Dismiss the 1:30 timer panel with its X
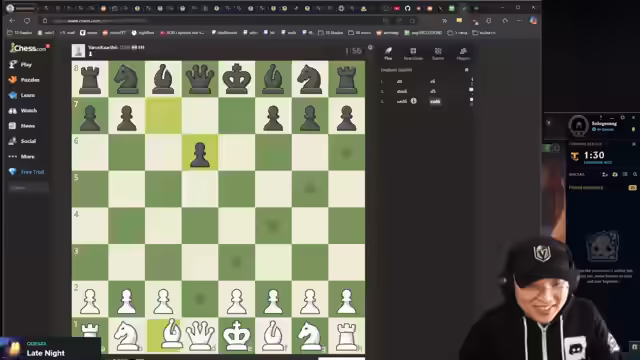This screenshot has width=640, height=360. (x=634, y=144)
